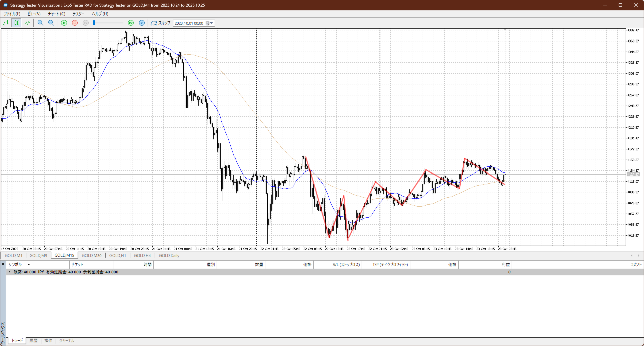Click the blue step-forward icon
The width and height of the screenshot is (644, 346).
[142, 23]
